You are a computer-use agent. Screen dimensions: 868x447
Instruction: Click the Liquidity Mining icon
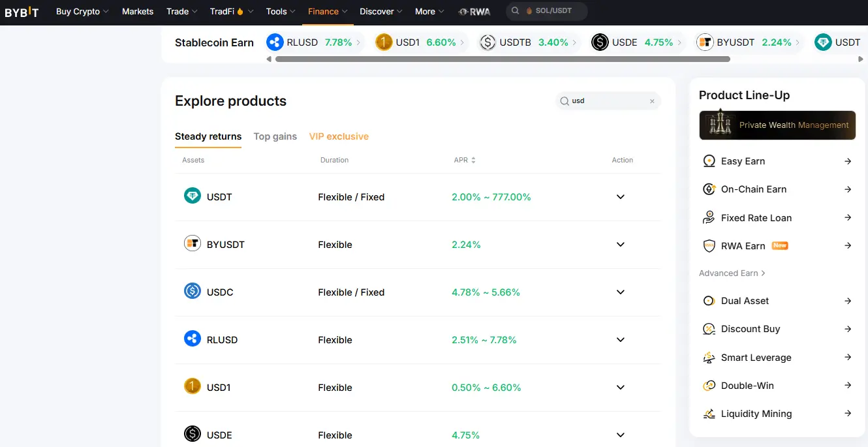[709, 414]
